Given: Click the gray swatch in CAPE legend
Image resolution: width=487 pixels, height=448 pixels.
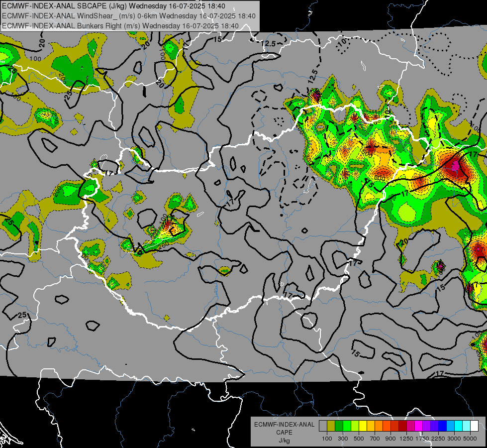Looking at the screenshot, I should point(323,426).
